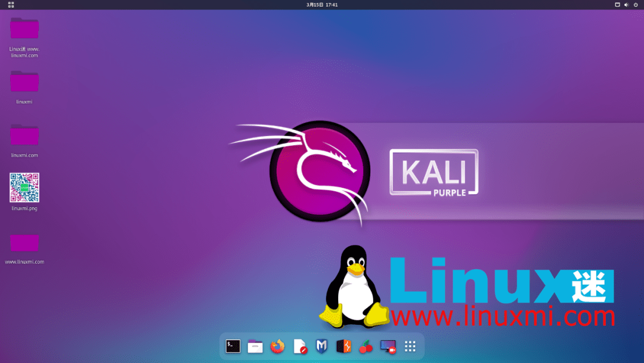Open Burp Suite from the dock

click(x=344, y=346)
